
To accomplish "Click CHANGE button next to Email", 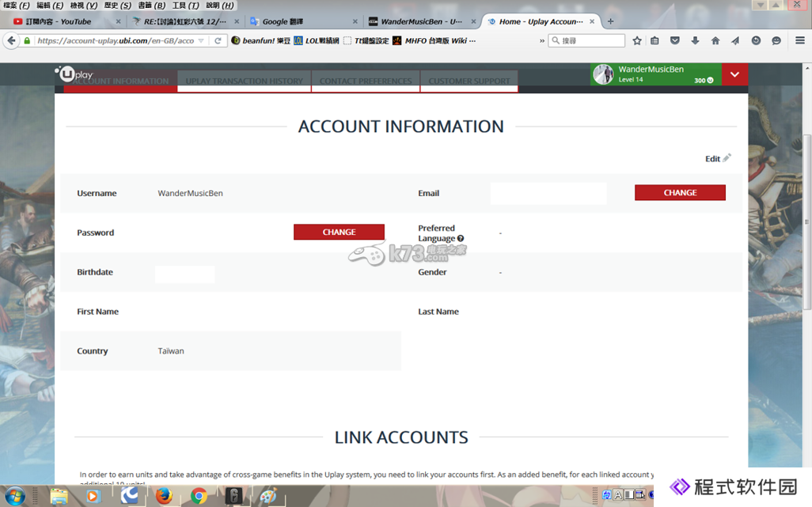I will coord(680,192).
